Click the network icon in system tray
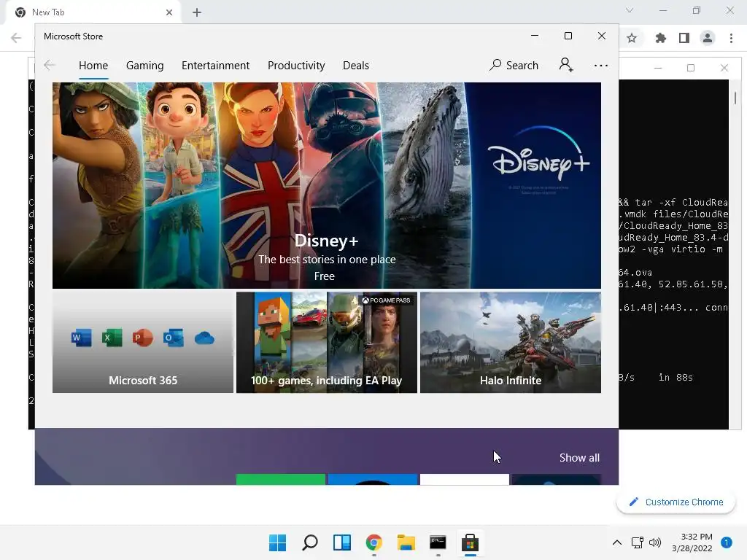The height and width of the screenshot is (560, 747). (638, 542)
